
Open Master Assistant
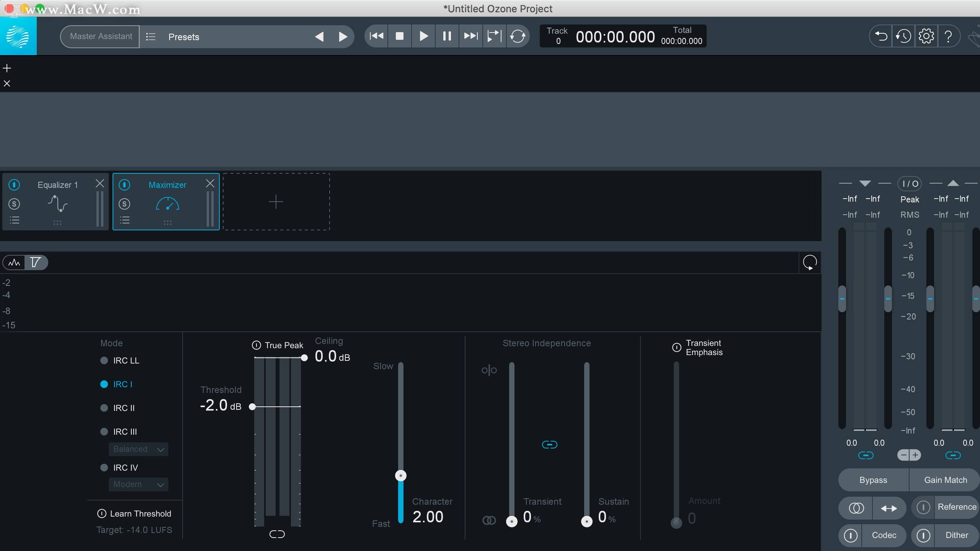(100, 36)
